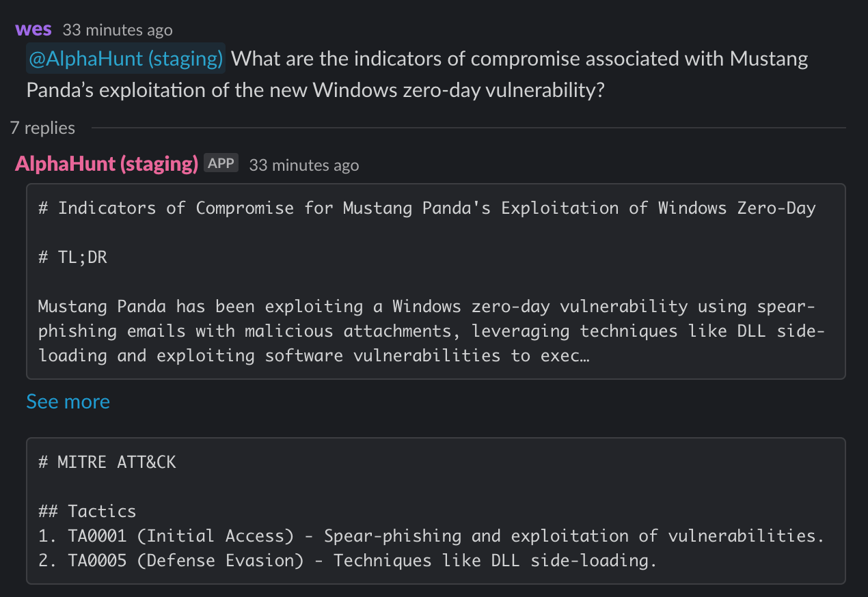Click the TA0005 (Defense Evasion) line
868x597 pixels.
pos(348,561)
